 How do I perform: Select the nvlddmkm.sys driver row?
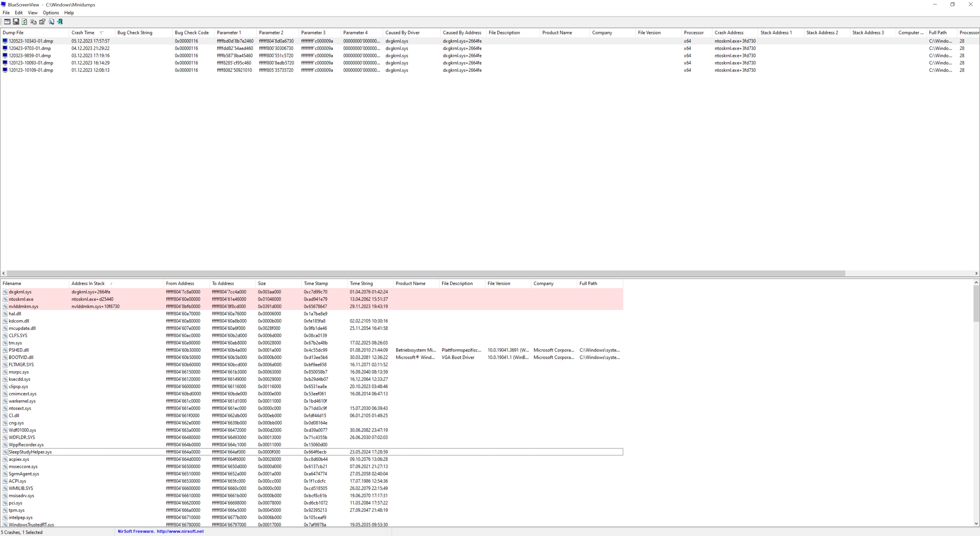[23, 307]
